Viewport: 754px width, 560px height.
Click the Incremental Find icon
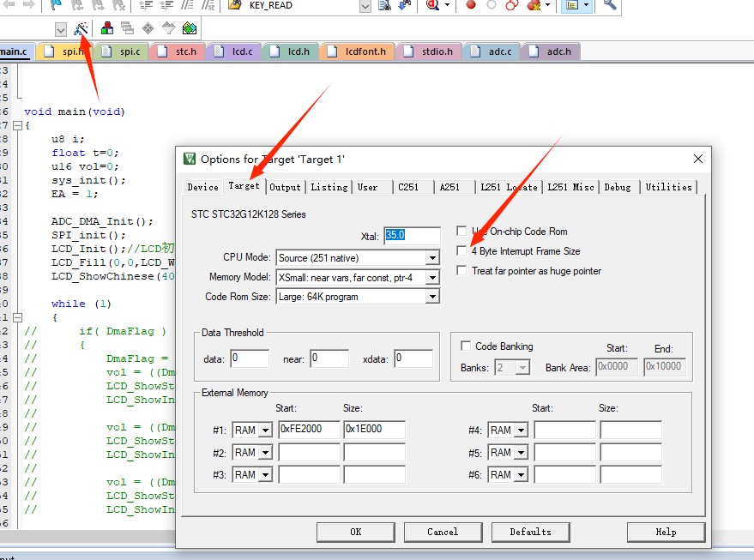405,5
